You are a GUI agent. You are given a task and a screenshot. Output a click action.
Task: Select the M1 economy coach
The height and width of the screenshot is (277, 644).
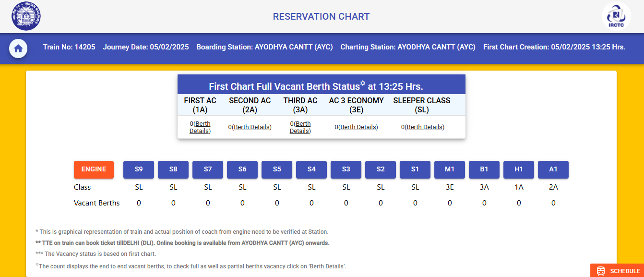[x=449, y=169]
